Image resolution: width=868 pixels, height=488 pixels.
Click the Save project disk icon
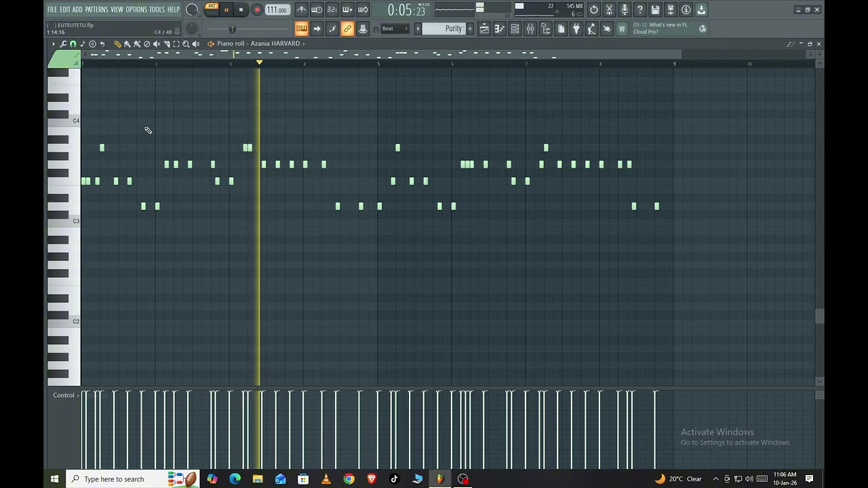coord(654,9)
